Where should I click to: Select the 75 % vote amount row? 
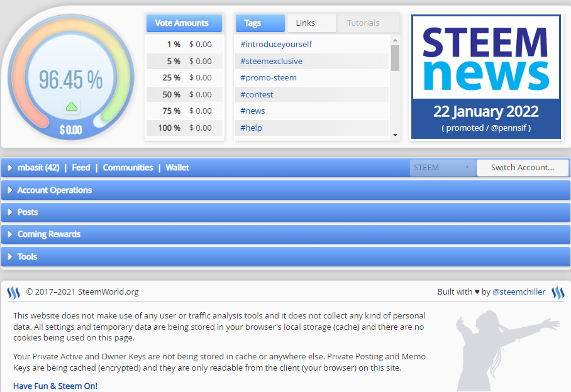coord(185,111)
